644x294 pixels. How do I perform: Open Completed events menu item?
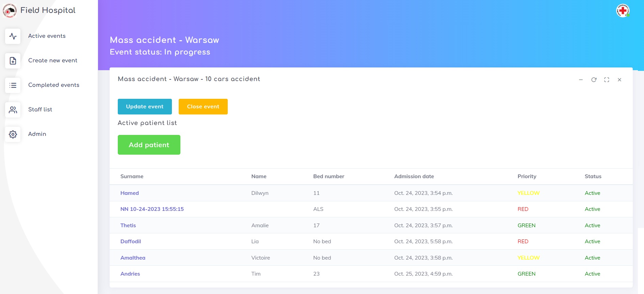[54, 85]
